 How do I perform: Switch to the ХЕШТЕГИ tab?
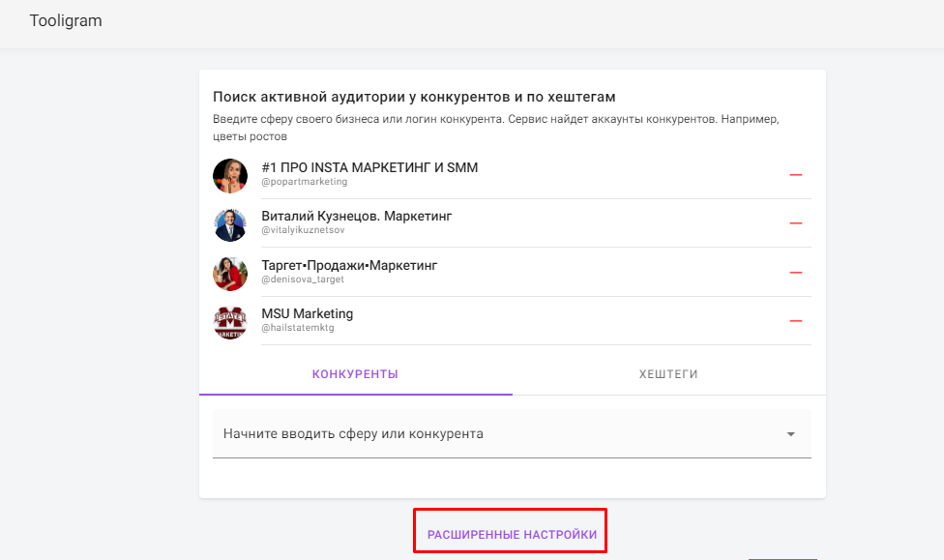668,374
